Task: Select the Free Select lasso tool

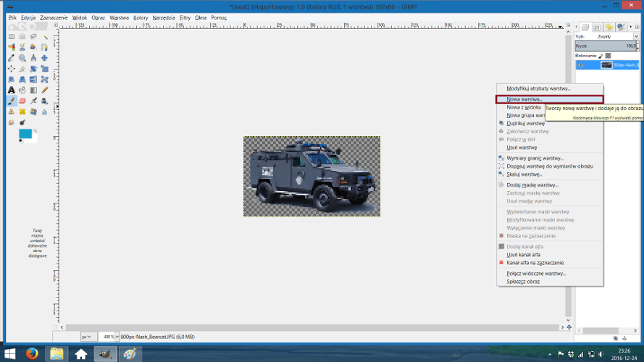Action: 33,36
